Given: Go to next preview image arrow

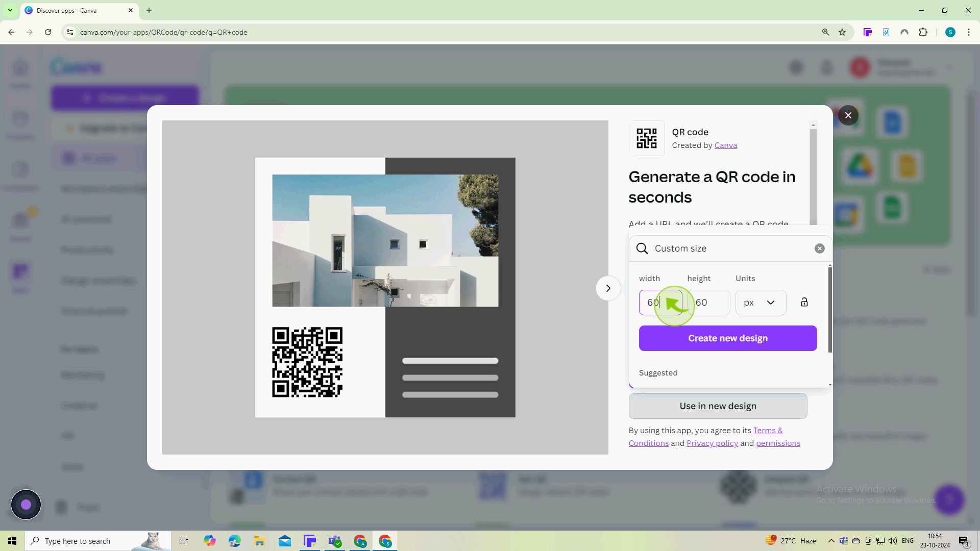Looking at the screenshot, I should (608, 288).
